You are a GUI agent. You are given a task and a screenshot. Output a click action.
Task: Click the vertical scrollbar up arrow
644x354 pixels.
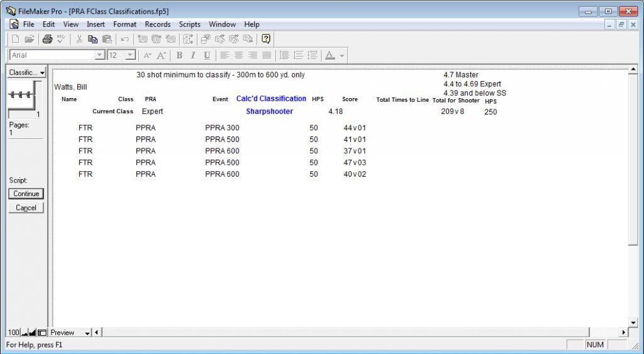[633, 69]
